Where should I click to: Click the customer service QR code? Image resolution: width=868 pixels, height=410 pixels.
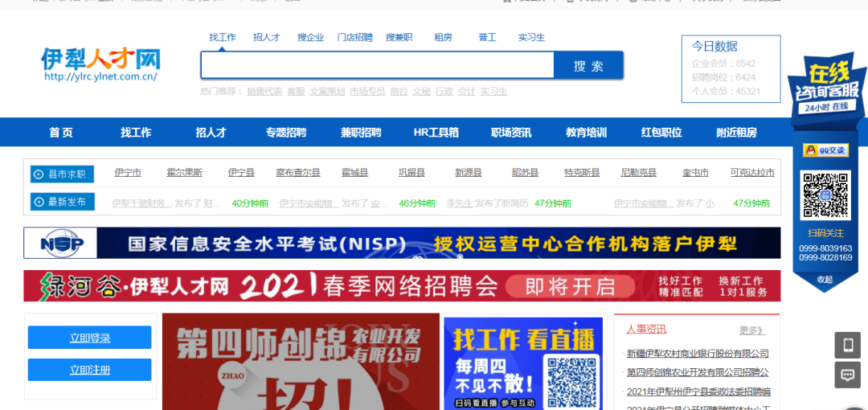point(825,195)
